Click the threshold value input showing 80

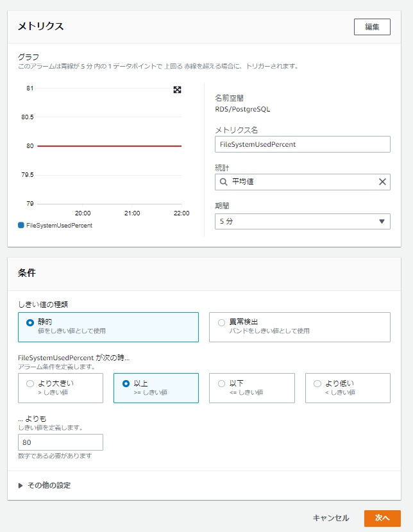tap(60, 442)
